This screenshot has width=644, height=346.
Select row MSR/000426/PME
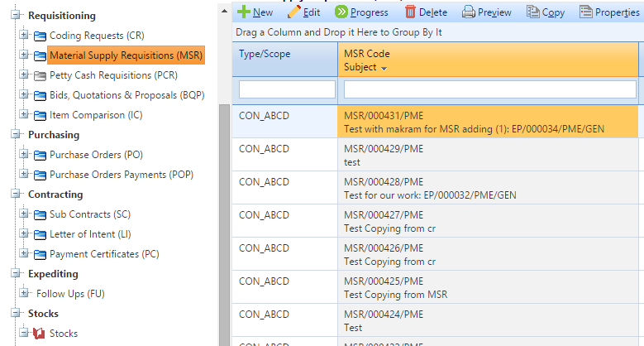pyautogui.click(x=435, y=254)
